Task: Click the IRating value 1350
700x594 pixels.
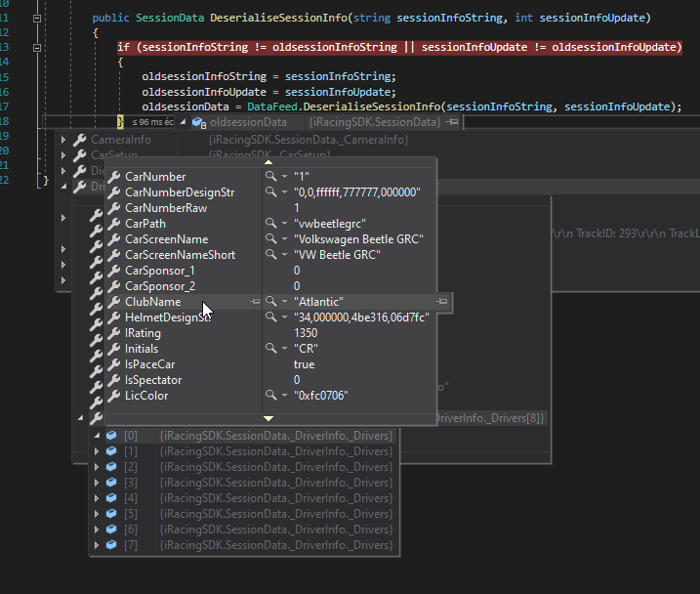Action: 306,333
